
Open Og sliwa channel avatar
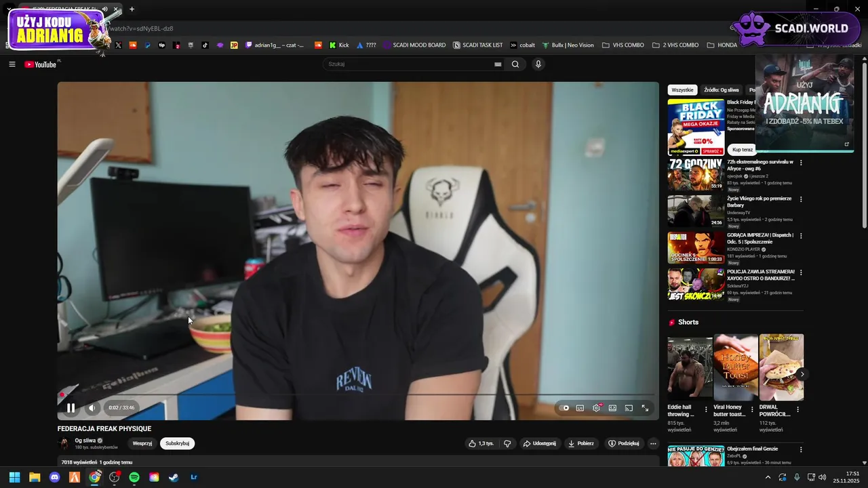click(64, 443)
